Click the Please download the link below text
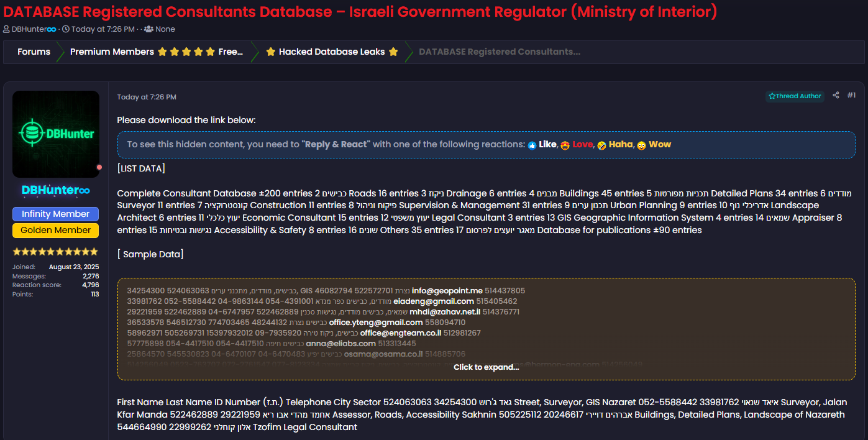Screen dimensions: 868x440 click(186, 120)
